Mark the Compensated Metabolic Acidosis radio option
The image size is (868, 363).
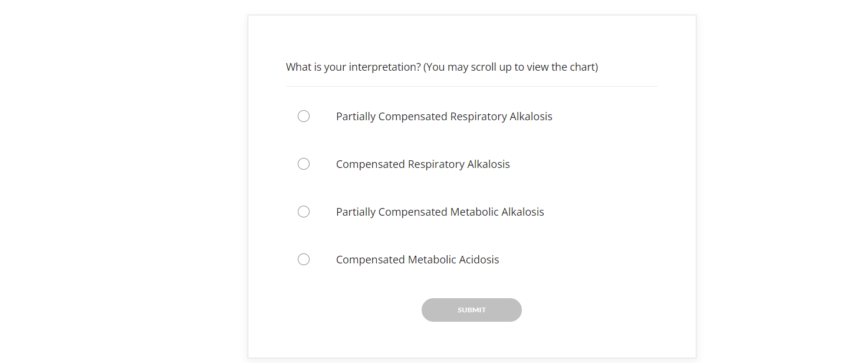click(304, 259)
